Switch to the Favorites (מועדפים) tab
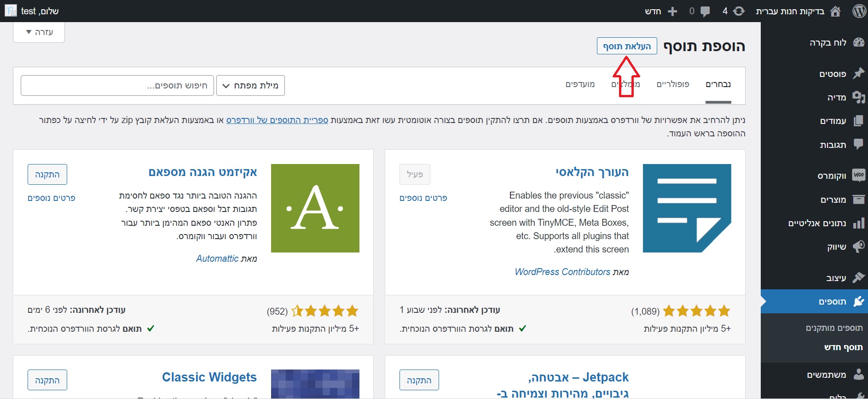Image resolution: width=868 pixels, height=399 pixels. 580,84
